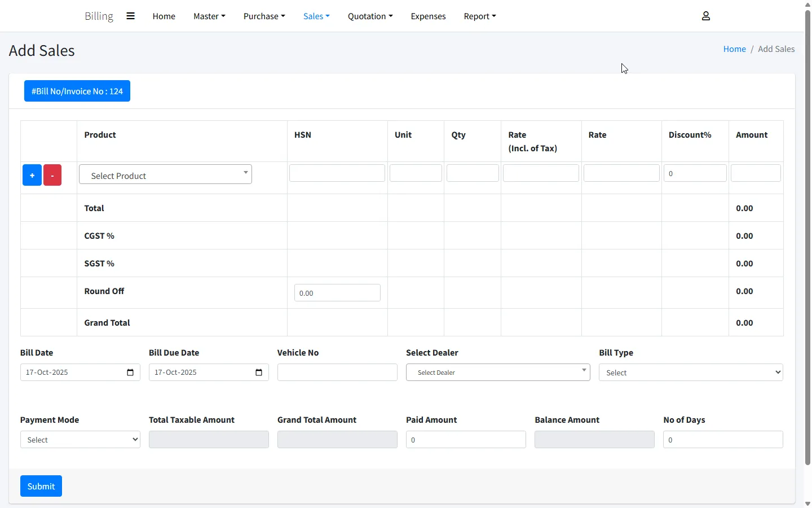Submit the sales form
Image resolution: width=812 pixels, height=508 pixels.
click(x=41, y=486)
